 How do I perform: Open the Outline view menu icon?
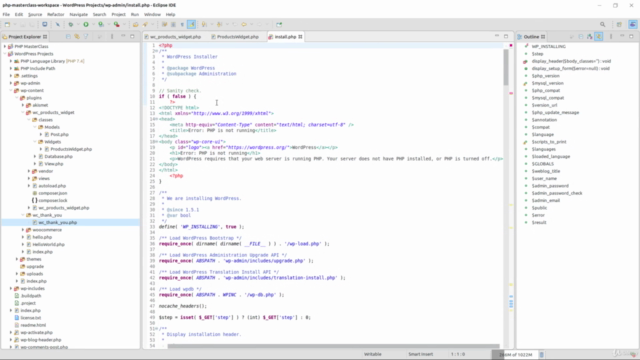click(611, 37)
